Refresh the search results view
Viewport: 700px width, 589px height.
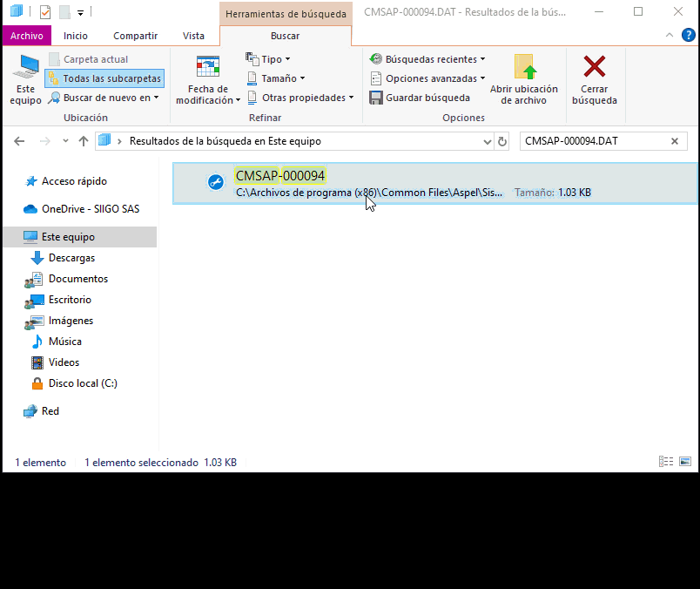[501, 141]
